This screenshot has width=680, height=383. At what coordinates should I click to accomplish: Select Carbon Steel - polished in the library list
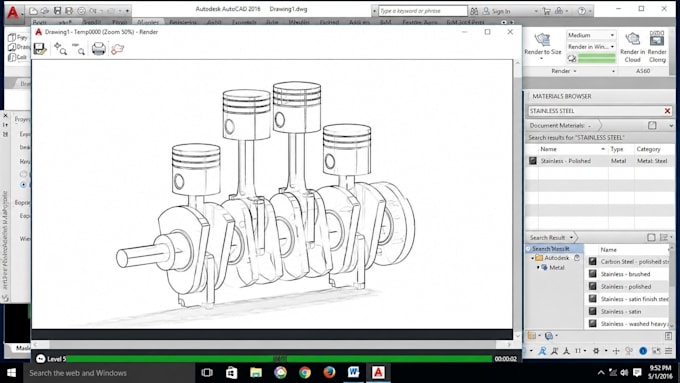point(628,262)
